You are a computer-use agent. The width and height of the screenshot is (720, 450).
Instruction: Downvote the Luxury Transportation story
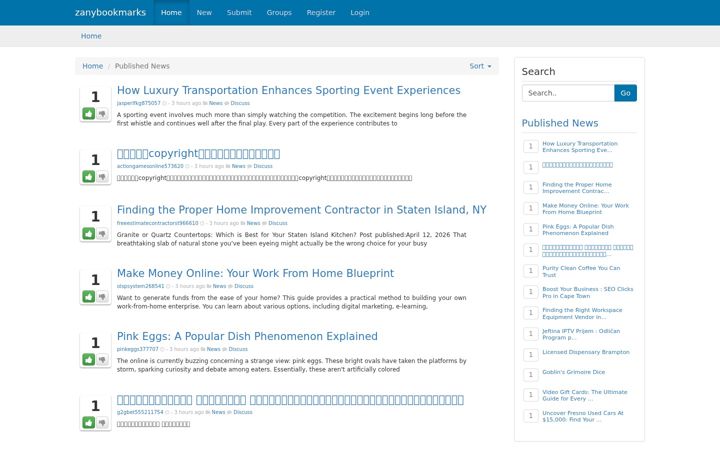pos(102,113)
